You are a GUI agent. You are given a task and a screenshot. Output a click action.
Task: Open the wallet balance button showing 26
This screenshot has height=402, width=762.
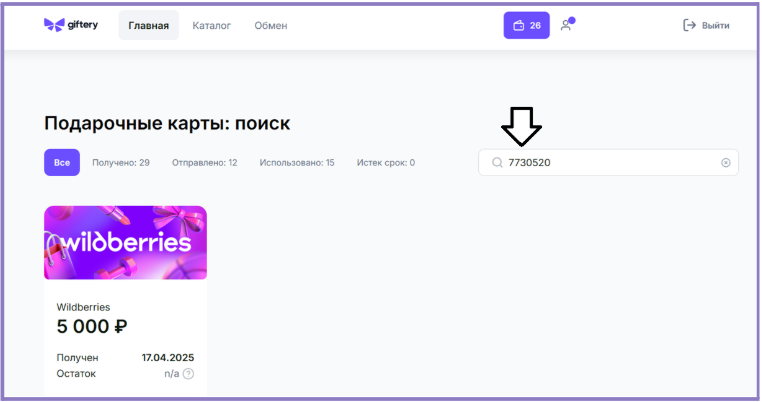pos(526,25)
